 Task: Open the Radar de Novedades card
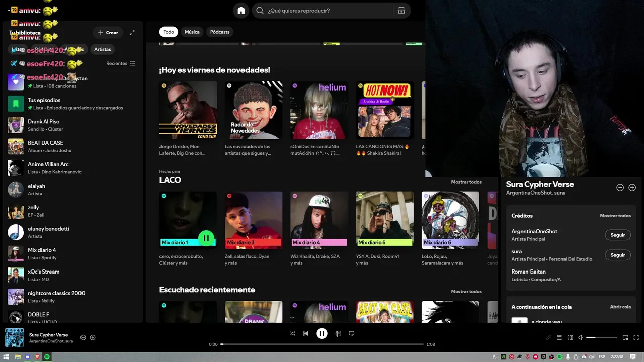(254, 119)
